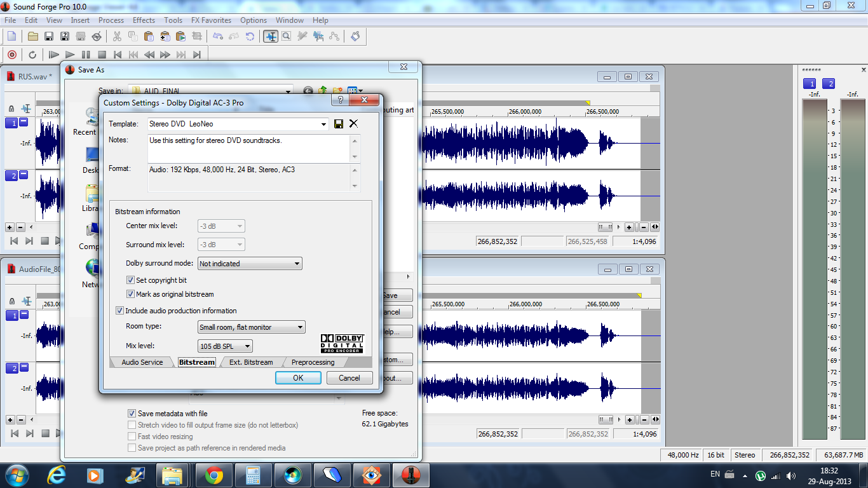This screenshot has height=488, width=868.
Task: Click Go to Start in transport toolbar
Action: (118, 55)
